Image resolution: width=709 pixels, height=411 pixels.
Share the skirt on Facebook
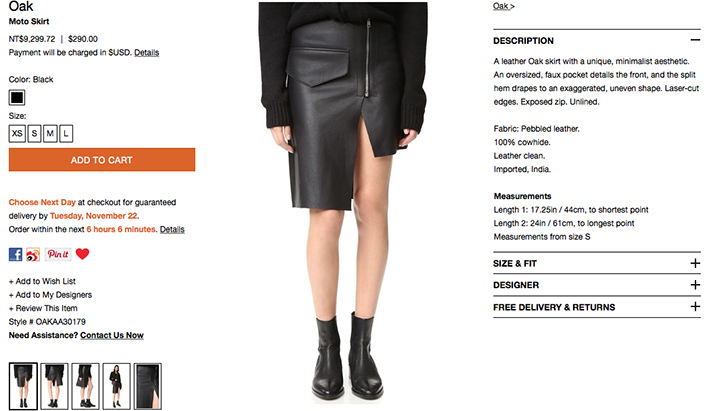click(x=15, y=254)
